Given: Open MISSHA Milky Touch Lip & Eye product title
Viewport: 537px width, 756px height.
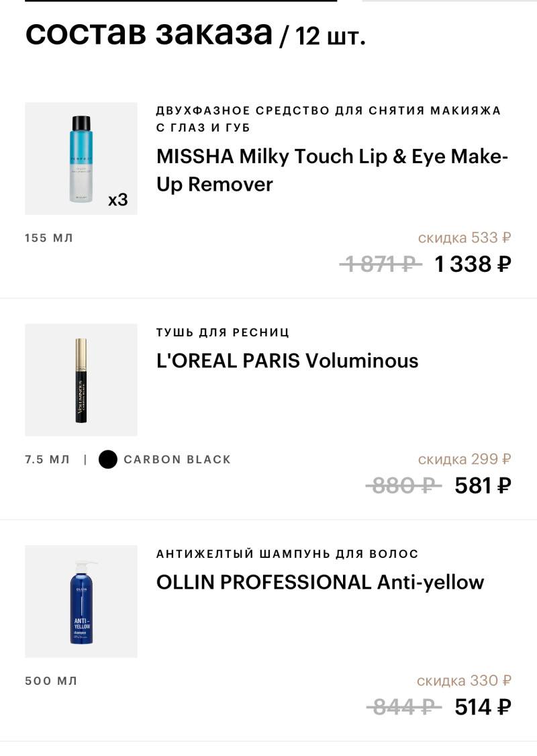Looking at the screenshot, I should 332,170.
